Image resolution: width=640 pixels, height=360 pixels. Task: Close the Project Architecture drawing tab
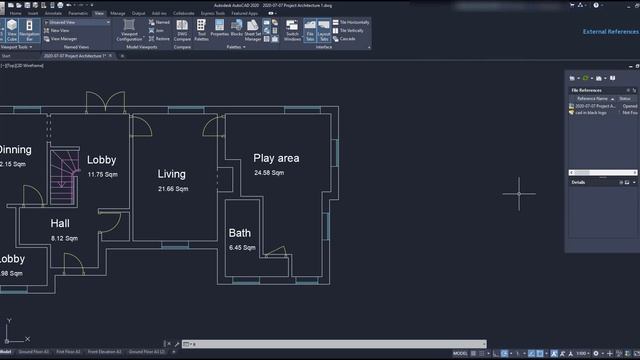point(110,56)
